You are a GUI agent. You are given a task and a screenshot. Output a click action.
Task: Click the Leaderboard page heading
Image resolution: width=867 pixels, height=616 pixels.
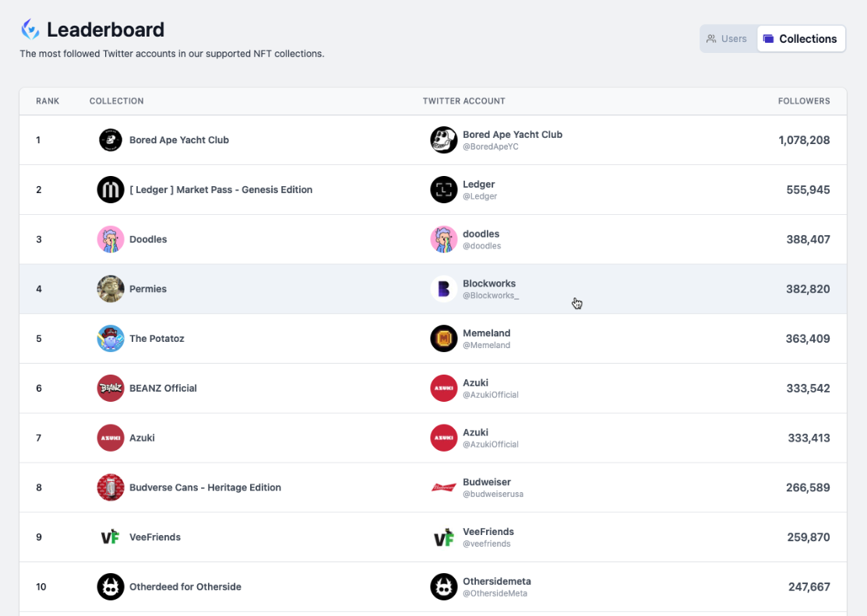tap(106, 30)
